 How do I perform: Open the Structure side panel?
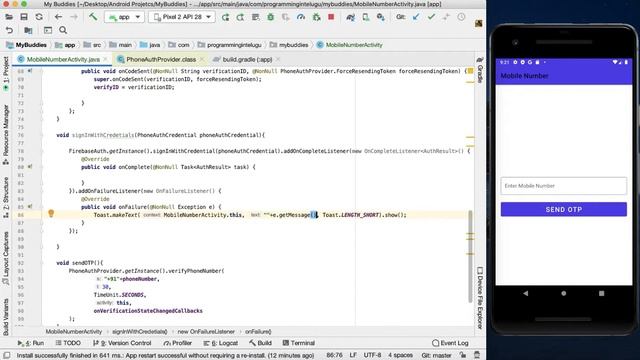coord(6,198)
